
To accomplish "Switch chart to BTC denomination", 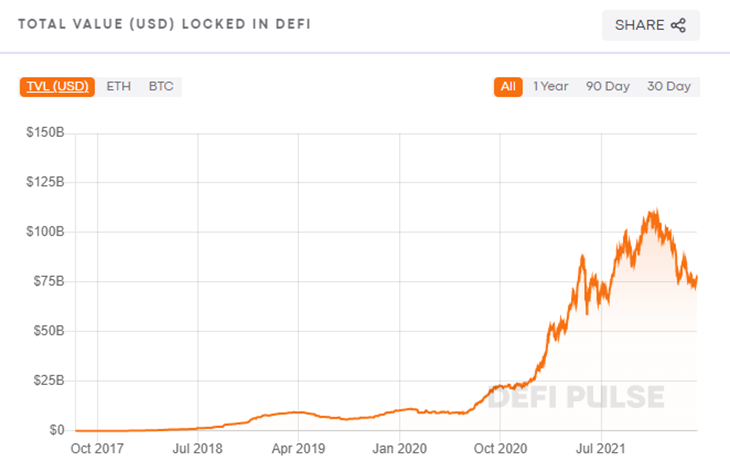I will [161, 87].
